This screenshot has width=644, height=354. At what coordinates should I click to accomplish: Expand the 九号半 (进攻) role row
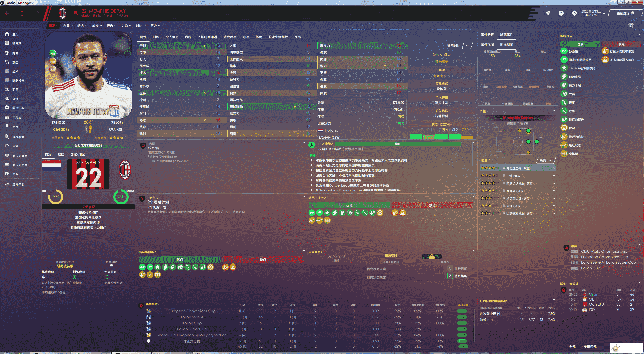tap(518, 191)
